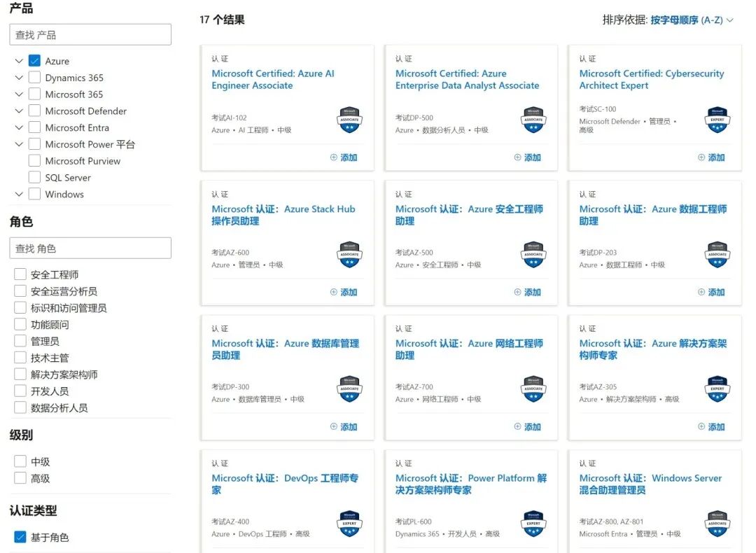
Task: Click the Expert badge on PL-600 card
Action: (533, 524)
